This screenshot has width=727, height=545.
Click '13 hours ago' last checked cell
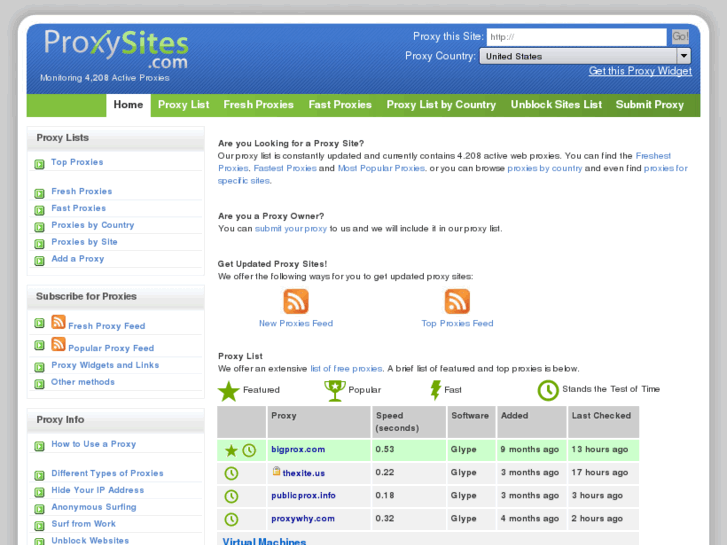point(600,449)
